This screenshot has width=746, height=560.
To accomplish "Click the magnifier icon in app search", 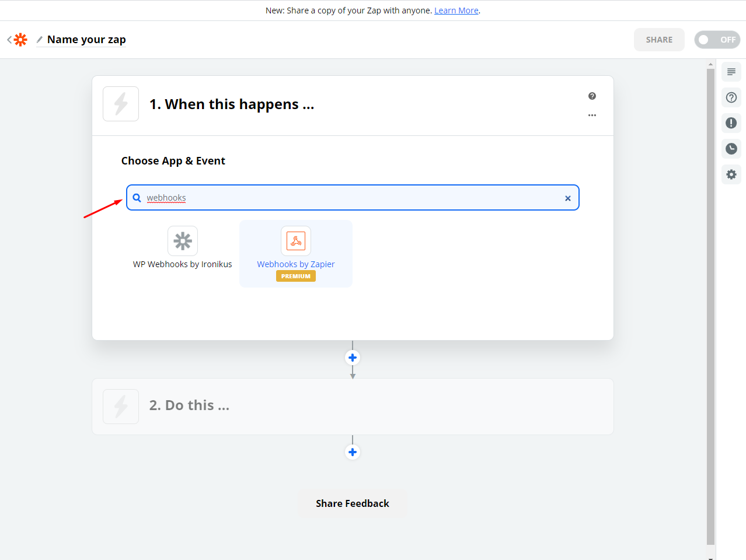I will [137, 198].
